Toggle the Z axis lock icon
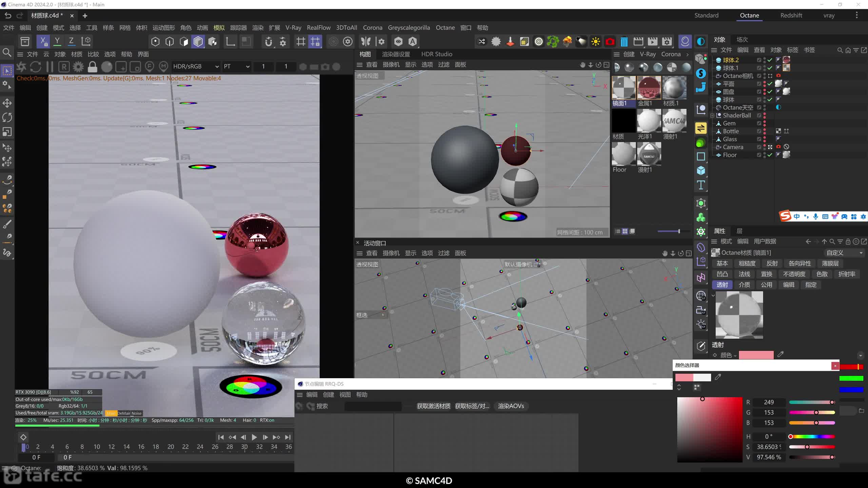Viewport: 868px width, 488px height. pos(71,41)
